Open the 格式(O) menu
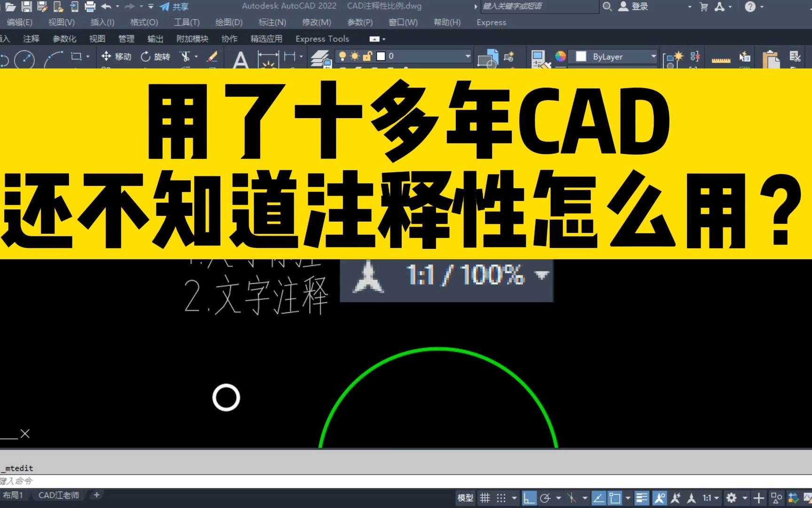The width and height of the screenshot is (812, 508). pos(144,22)
